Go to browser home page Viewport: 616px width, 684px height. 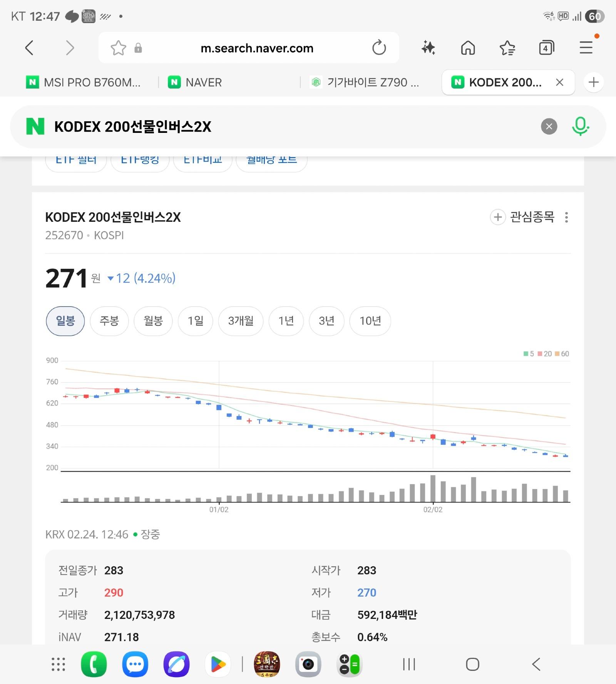click(x=468, y=48)
